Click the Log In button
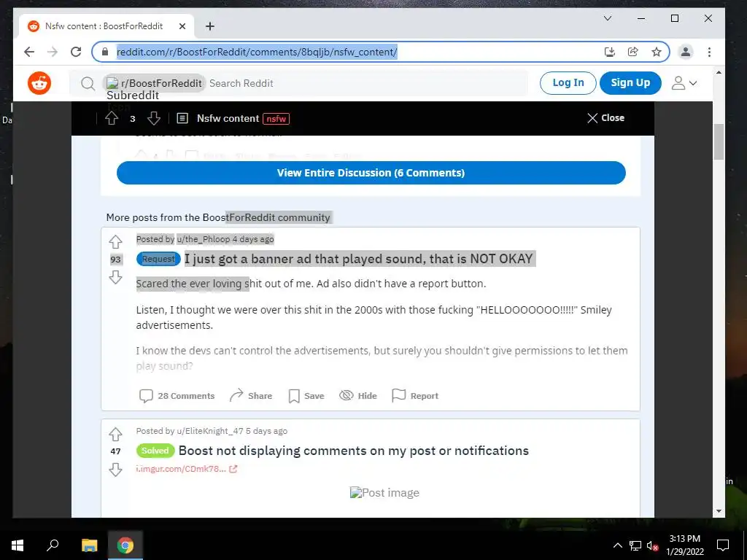This screenshot has width=747, height=560. [x=568, y=83]
